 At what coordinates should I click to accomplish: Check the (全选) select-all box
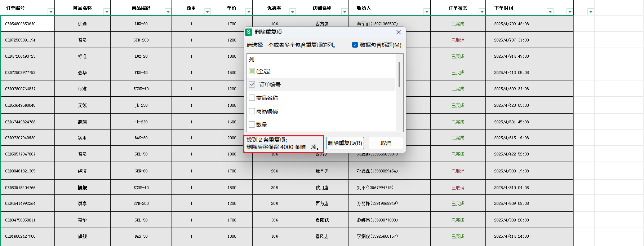[x=252, y=71]
